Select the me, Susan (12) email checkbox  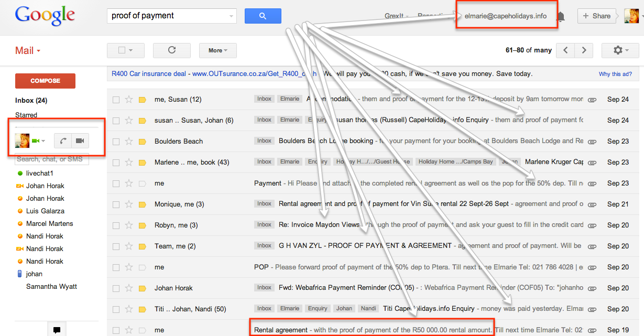tap(116, 99)
